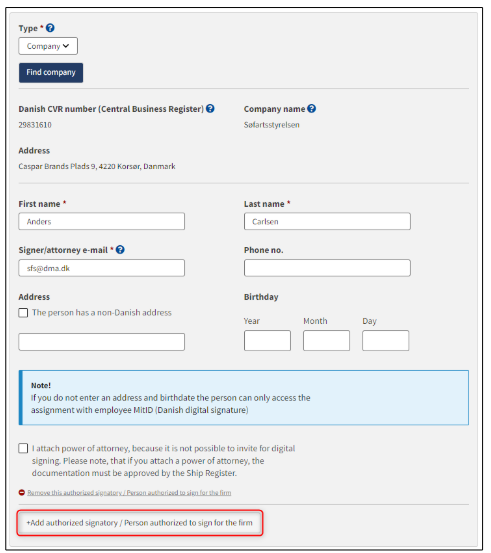Click the blue Note! information box
This screenshot has width=491, height=553.
244,397
